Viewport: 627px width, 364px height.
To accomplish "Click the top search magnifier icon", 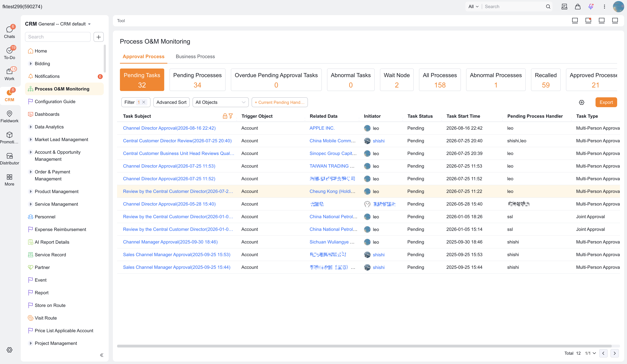I will (548, 6).
